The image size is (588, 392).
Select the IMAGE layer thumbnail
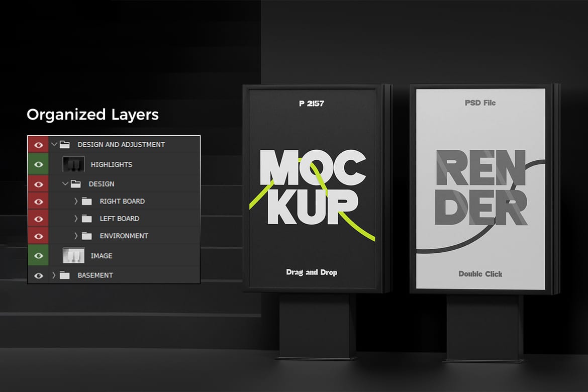pos(73,255)
